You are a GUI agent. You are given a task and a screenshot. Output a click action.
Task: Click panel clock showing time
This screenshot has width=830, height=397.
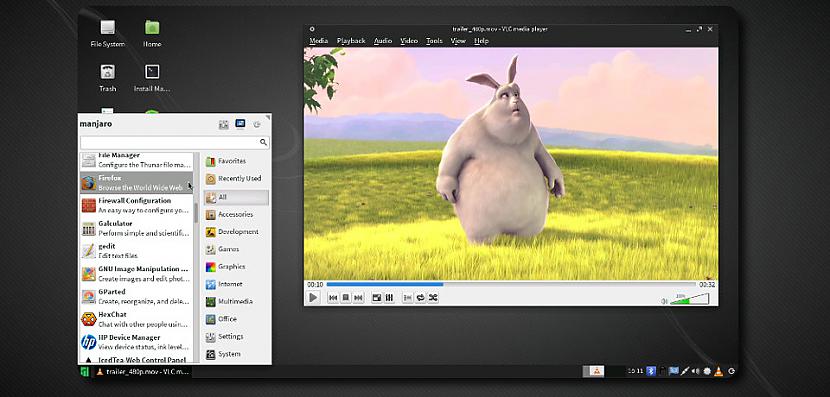pyautogui.click(x=636, y=372)
